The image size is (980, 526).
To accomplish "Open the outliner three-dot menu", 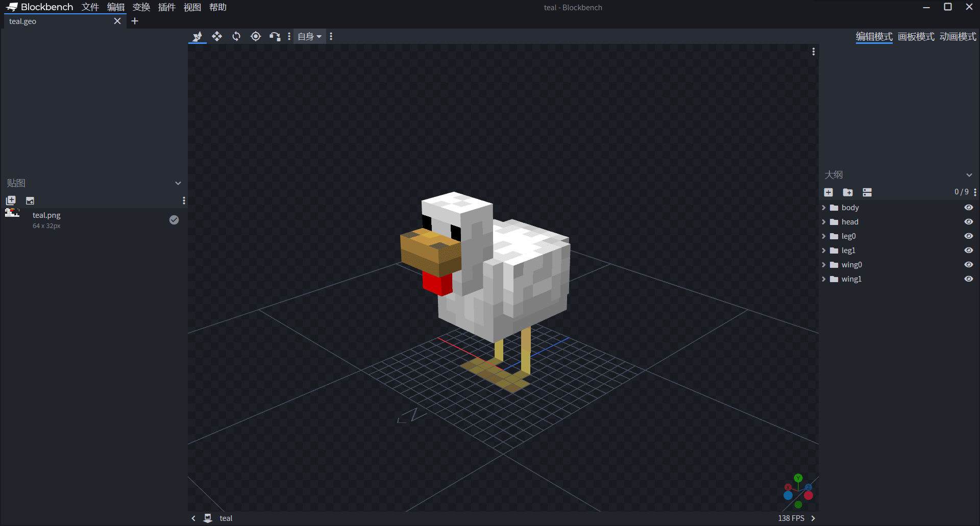I will pyautogui.click(x=975, y=192).
